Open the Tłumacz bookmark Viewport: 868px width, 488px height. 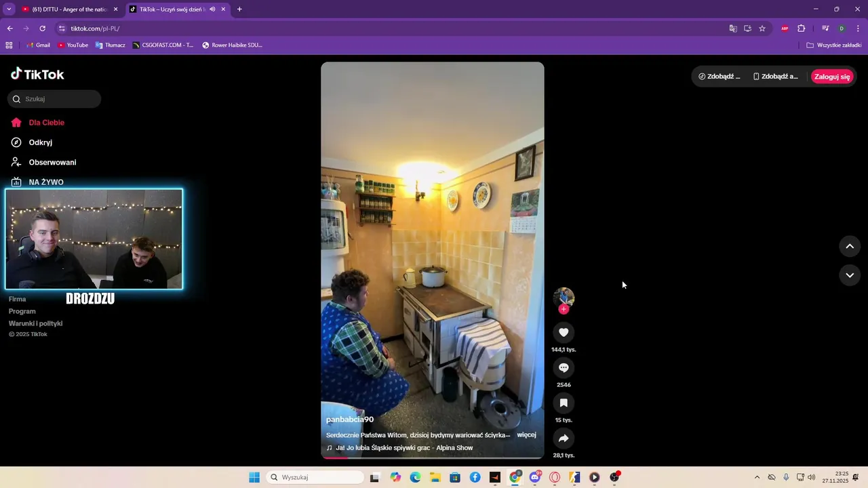coord(110,45)
